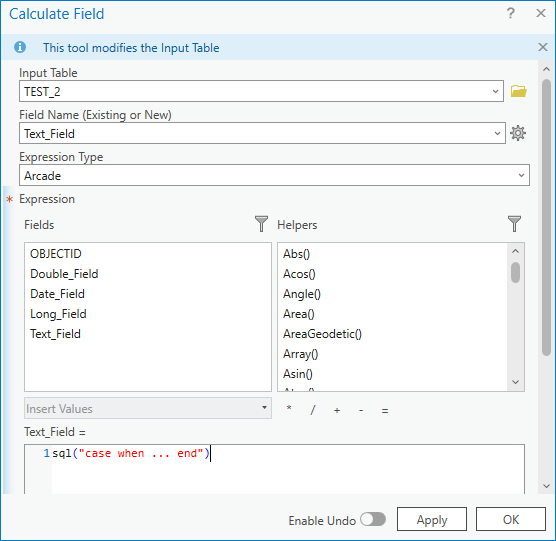This screenshot has height=541, width=556.
Task: Expand the Input Table dropdown
Action: click(x=495, y=91)
